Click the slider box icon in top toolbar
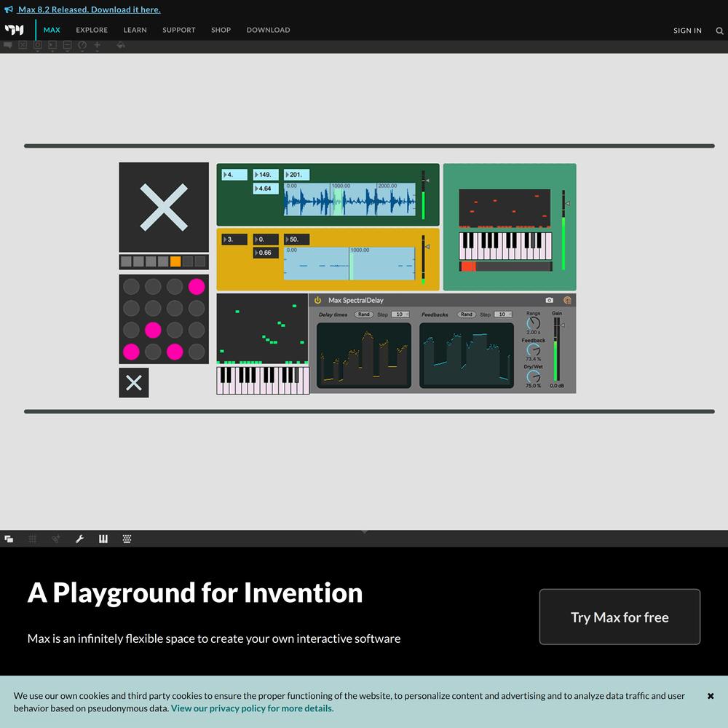Screen dimensions: 728x728 [x=67, y=45]
